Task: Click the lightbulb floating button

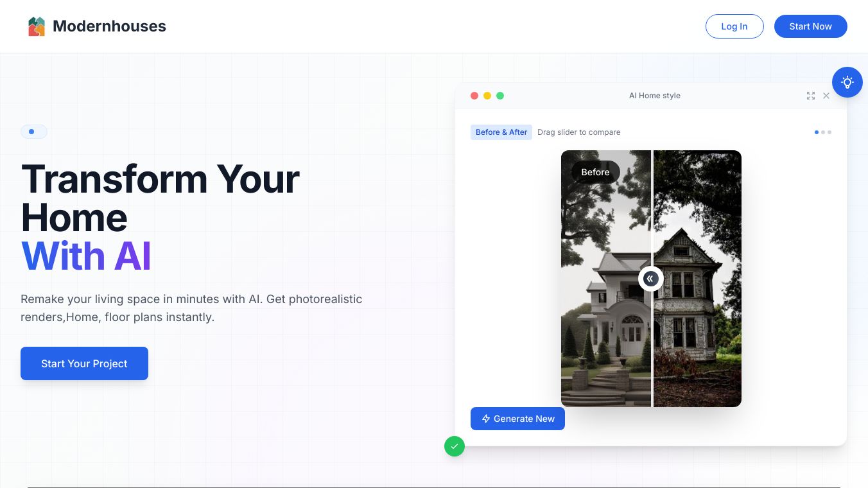Action: tap(847, 82)
